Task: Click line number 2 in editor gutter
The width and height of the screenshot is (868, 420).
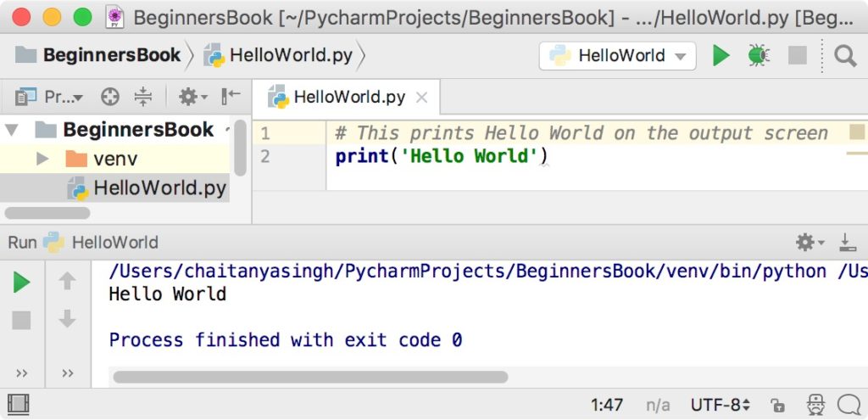Action: (x=265, y=157)
